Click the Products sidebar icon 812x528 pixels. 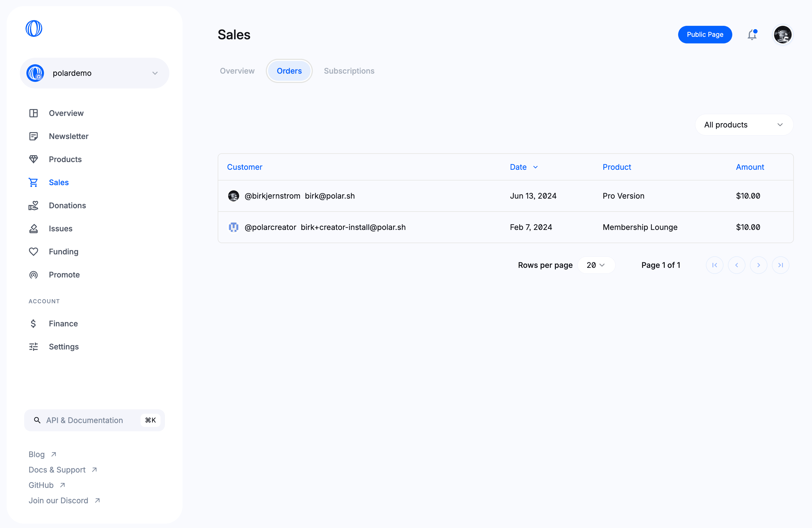34,159
